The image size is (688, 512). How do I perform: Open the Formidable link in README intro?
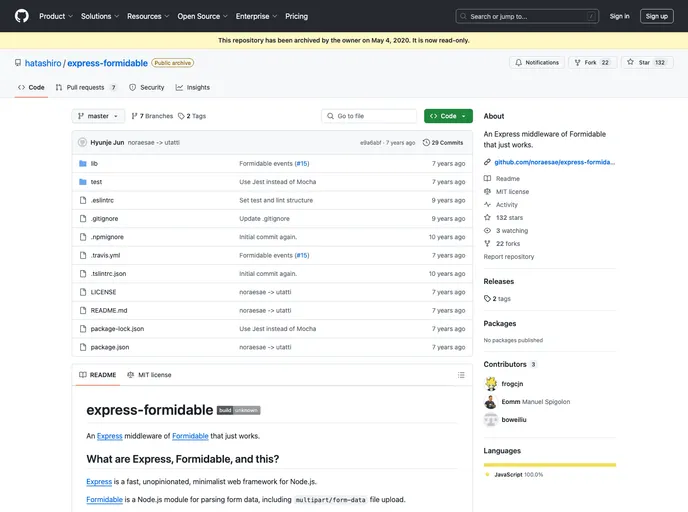click(190, 436)
